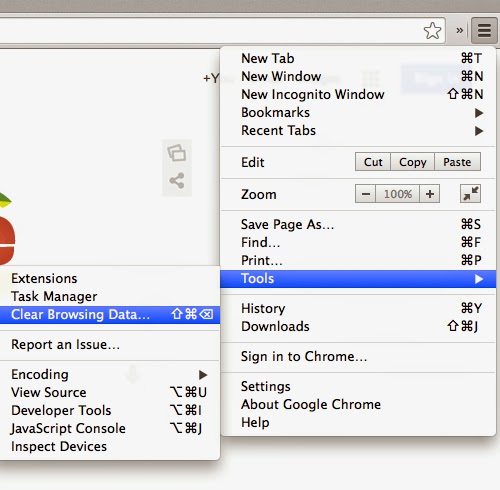
Task: Open About Google Chrome
Action: point(358,405)
